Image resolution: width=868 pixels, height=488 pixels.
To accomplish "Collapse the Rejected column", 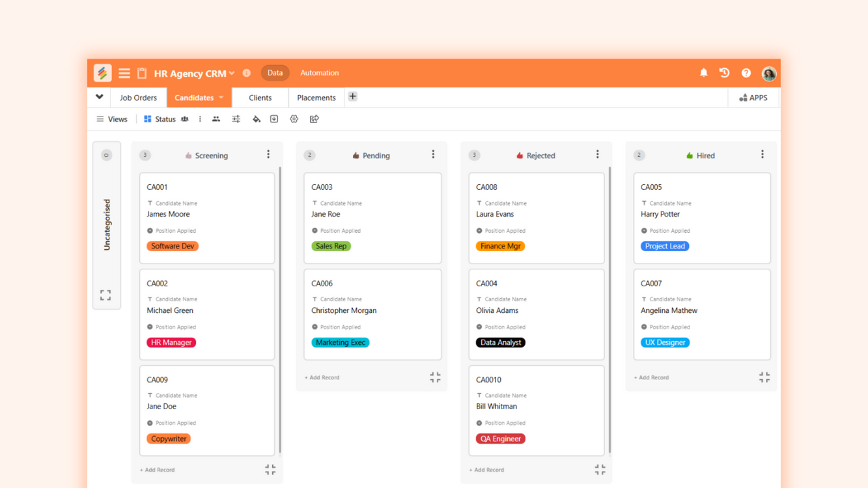I will tap(600, 469).
